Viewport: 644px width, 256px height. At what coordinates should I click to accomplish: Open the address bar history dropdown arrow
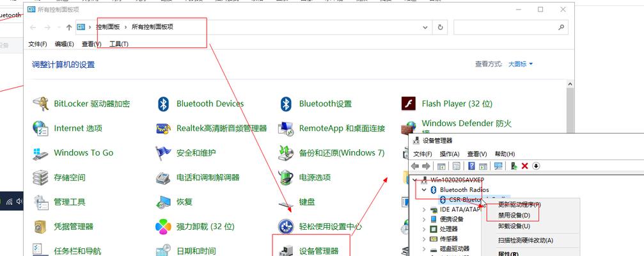click(425, 28)
